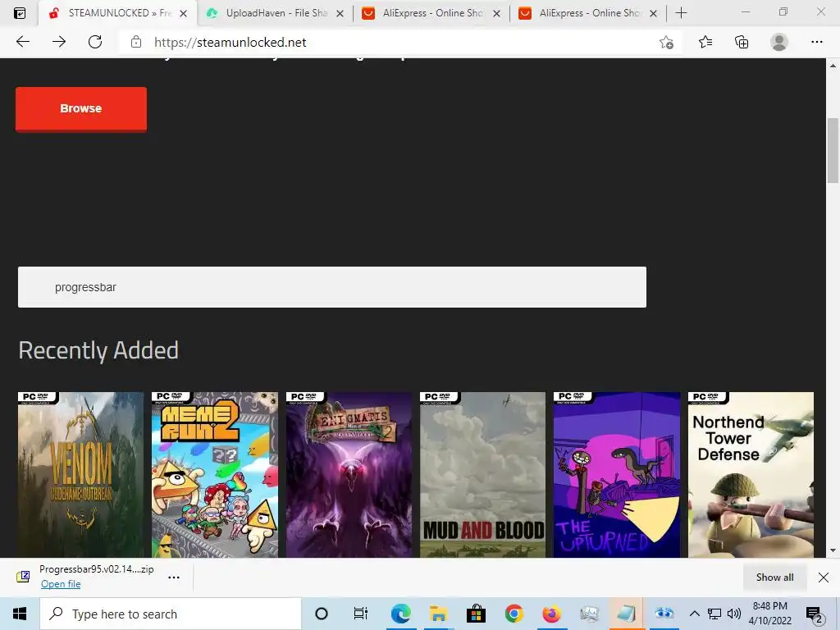Click the red Browse button
The width and height of the screenshot is (840, 630).
tap(81, 109)
